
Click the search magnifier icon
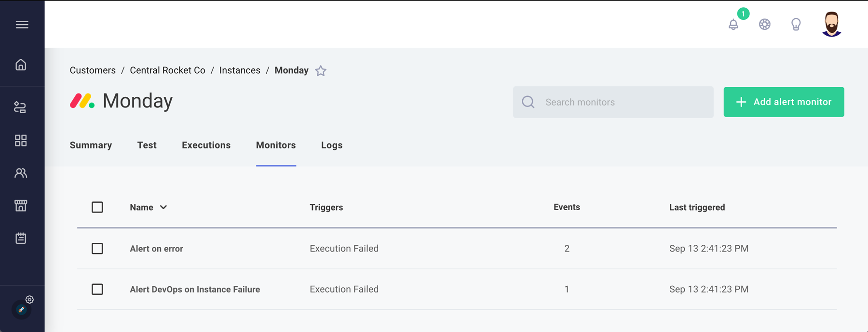(529, 102)
